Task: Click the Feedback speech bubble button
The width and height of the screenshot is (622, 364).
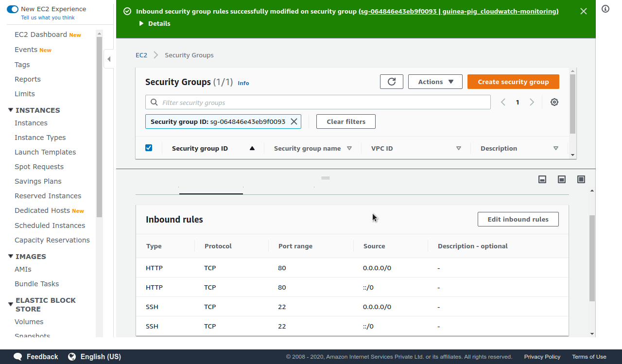Action: point(36,357)
